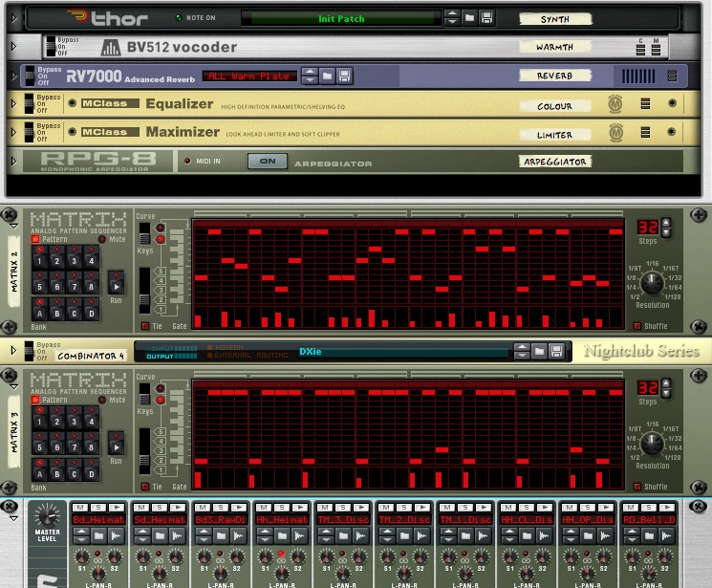This screenshot has width=712, height=588.
Task: Toggle Shuffle on Matrix 2 sequencer
Action: click(637, 326)
